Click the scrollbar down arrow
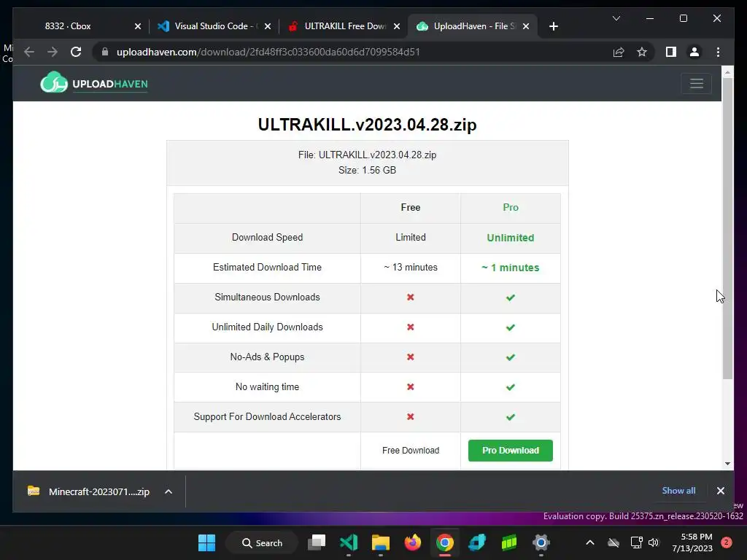Viewport: 747px width, 560px height. click(x=727, y=463)
